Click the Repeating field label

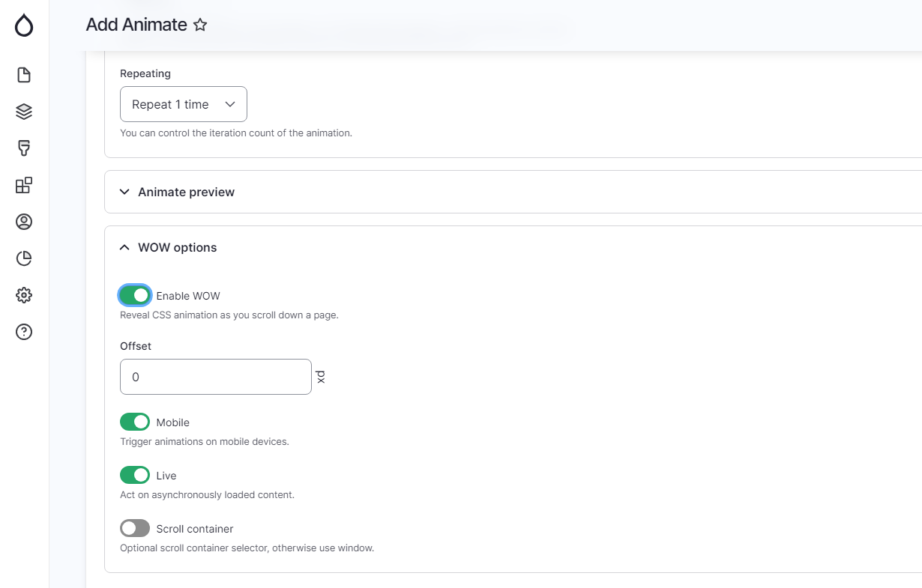pos(145,73)
